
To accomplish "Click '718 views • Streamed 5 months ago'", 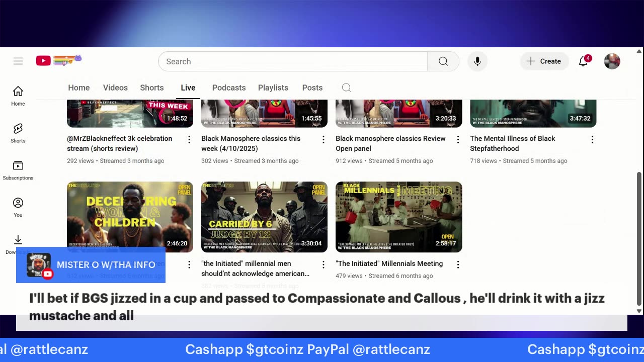I will point(519,161).
